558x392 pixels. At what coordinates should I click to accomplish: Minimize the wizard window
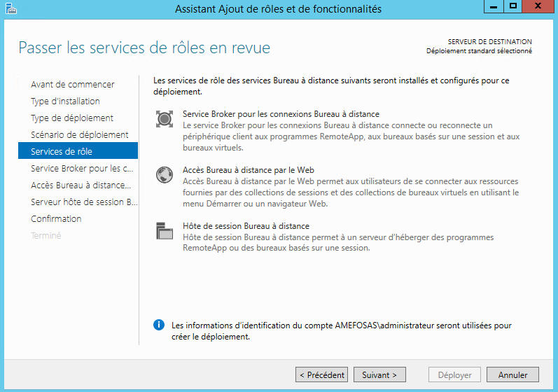tap(494, 6)
